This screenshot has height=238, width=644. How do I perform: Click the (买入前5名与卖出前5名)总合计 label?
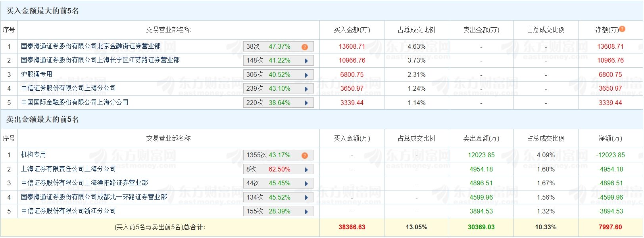coord(160,227)
